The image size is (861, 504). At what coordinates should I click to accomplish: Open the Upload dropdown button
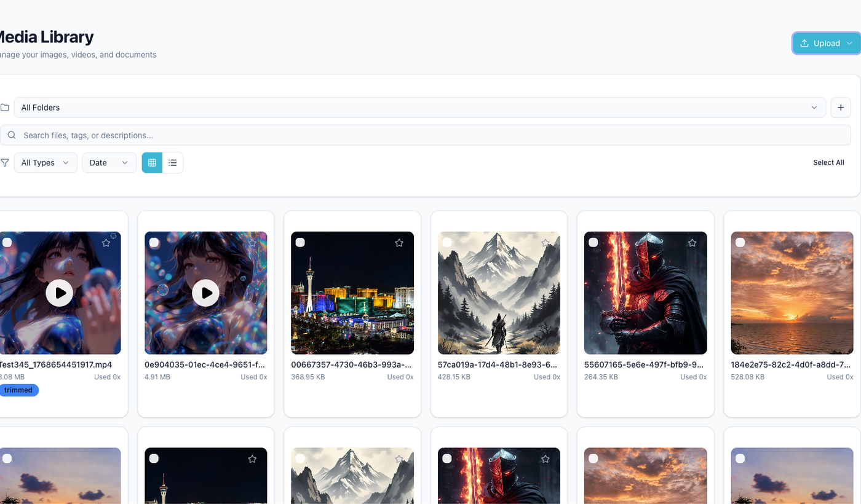click(x=826, y=43)
